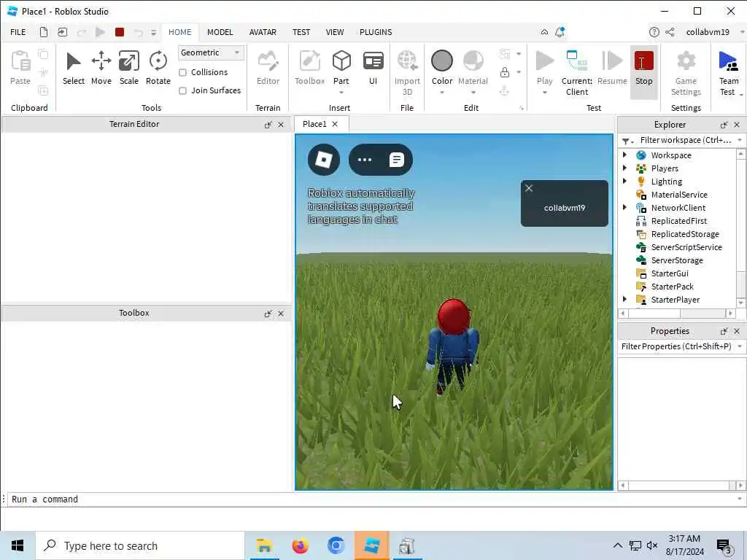
Task: Expand the NetworkClient tree node
Action: click(624, 207)
